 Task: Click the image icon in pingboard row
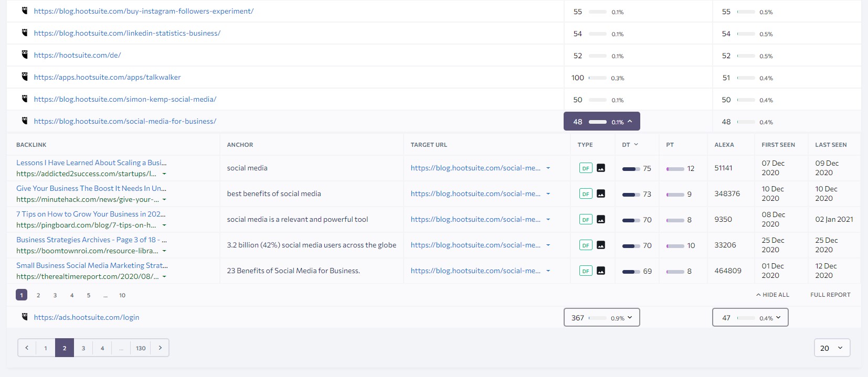coord(601,219)
